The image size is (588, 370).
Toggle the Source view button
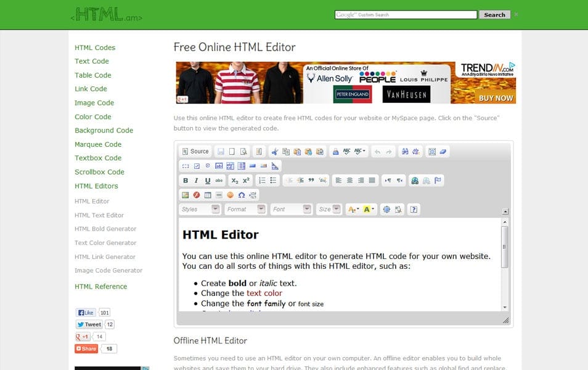pos(195,150)
